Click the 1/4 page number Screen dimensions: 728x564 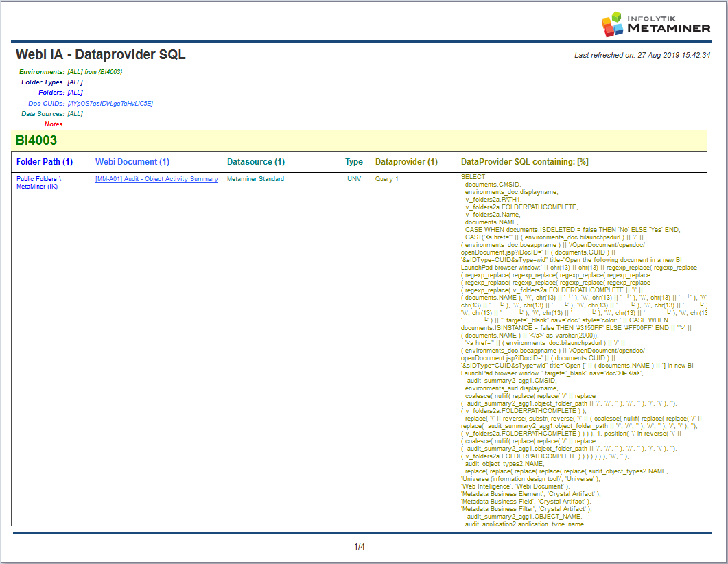pos(359,547)
